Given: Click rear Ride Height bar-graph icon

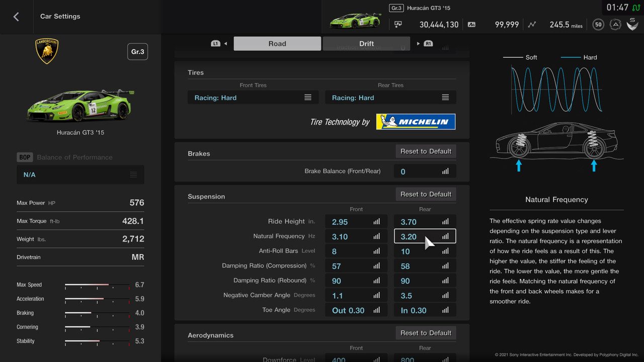Looking at the screenshot, I should [x=445, y=221].
